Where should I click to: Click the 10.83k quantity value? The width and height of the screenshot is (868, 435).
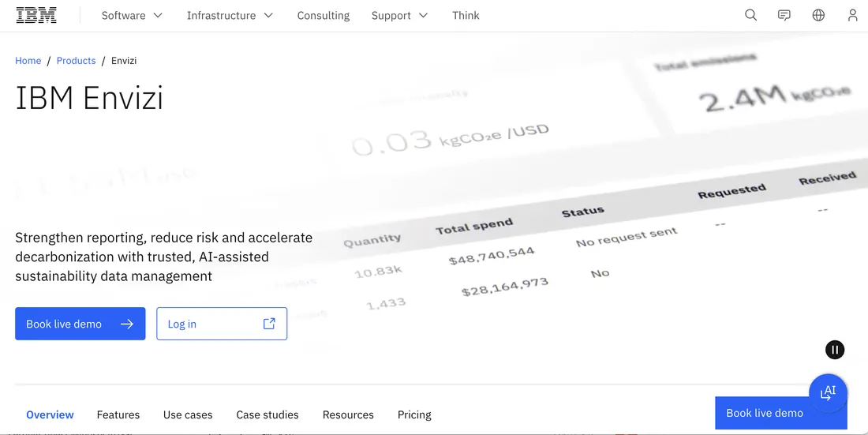pyautogui.click(x=378, y=272)
